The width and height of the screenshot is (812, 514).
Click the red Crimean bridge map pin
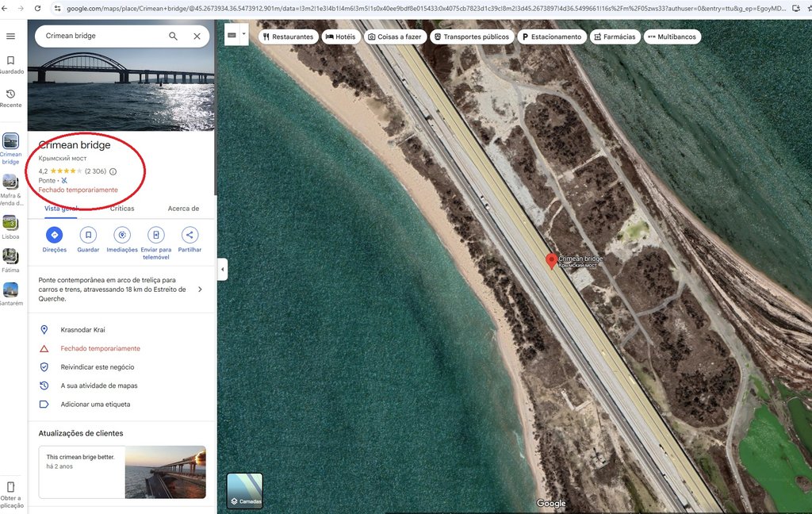pos(552,261)
